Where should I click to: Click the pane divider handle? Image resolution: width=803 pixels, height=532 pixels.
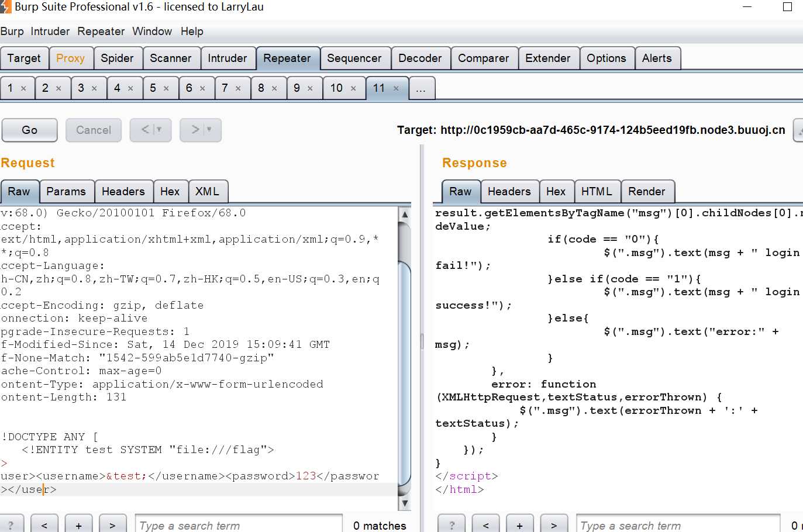422,341
